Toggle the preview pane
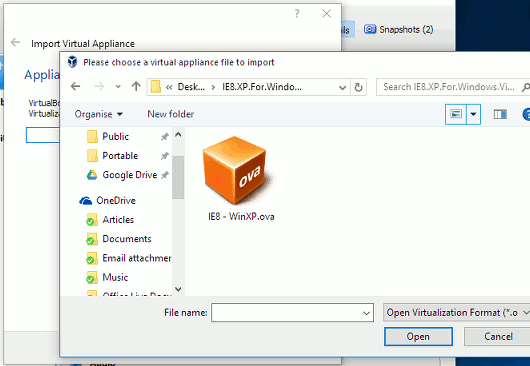 coord(500,114)
